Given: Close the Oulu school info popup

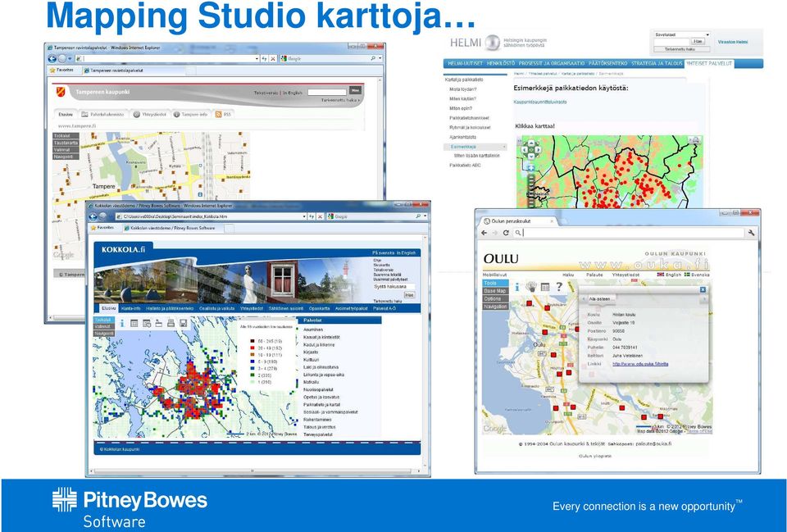Looking at the screenshot, I should [703, 289].
